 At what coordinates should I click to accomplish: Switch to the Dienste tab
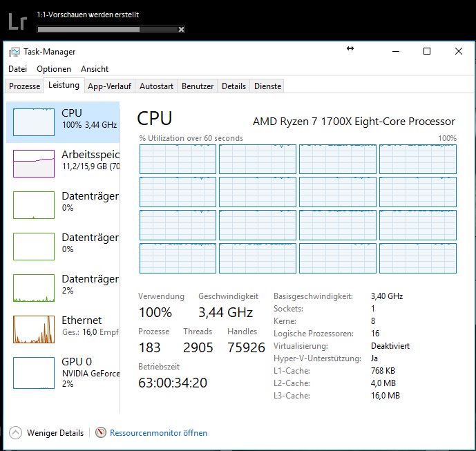coord(268,86)
